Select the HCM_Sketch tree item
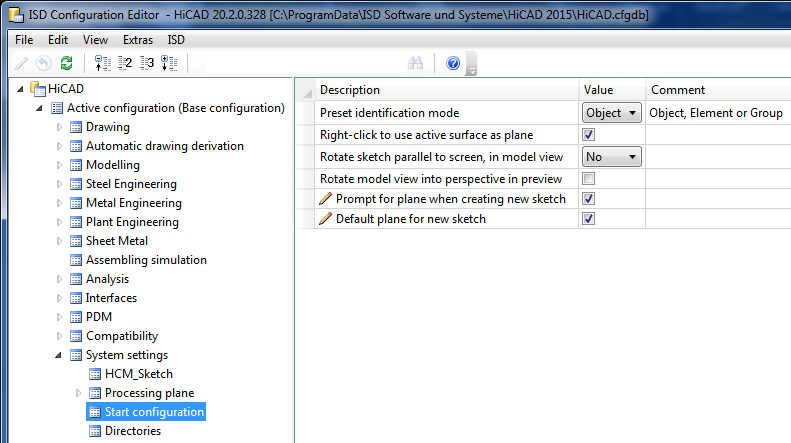 click(x=138, y=374)
